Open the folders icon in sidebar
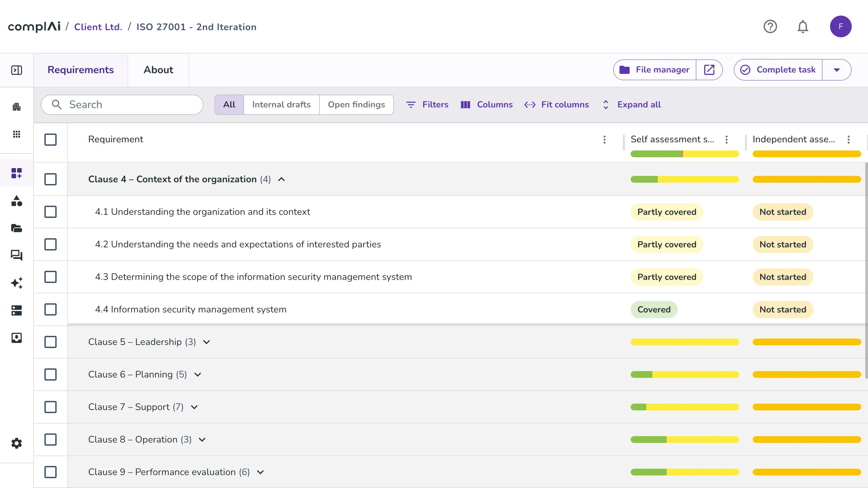Image resolution: width=868 pixels, height=488 pixels. click(x=17, y=228)
